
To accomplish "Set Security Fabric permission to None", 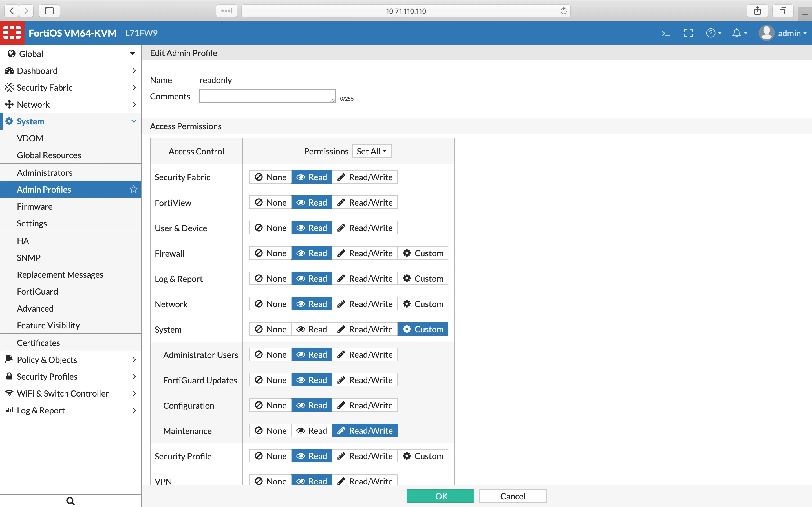I will [270, 177].
